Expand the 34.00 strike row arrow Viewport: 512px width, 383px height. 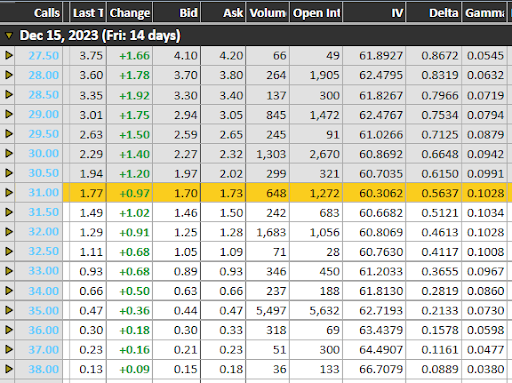(9, 291)
